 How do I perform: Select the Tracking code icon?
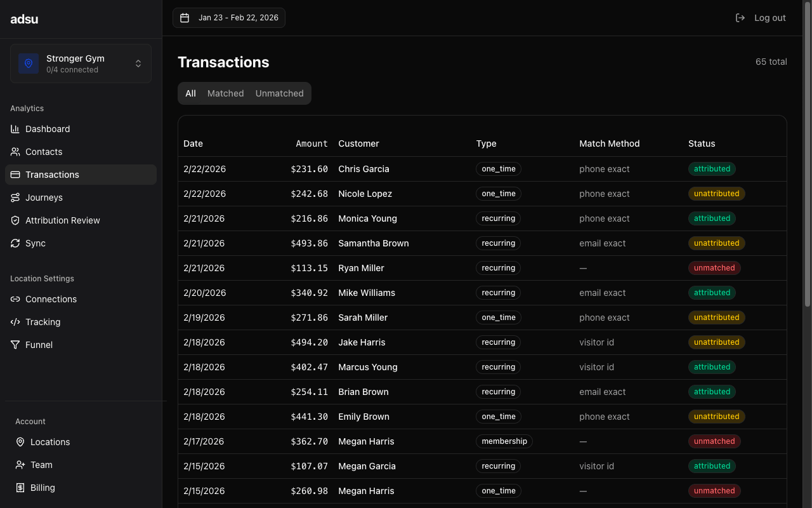[15, 322]
